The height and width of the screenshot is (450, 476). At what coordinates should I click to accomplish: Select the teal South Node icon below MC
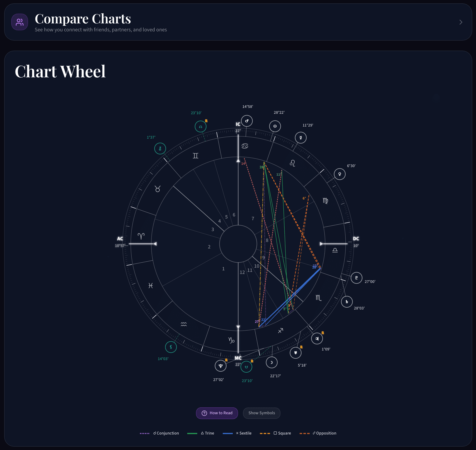pos(246,367)
